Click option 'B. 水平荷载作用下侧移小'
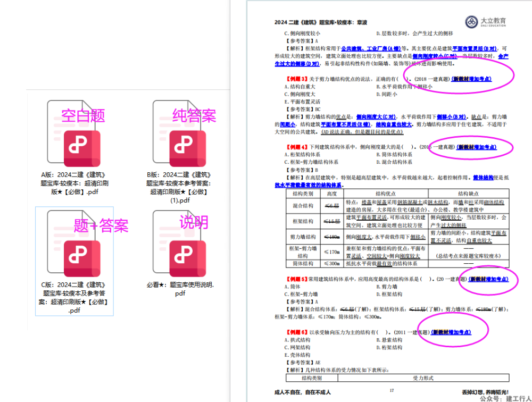The height and width of the screenshot is (402, 532). pyautogui.click(x=404, y=87)
